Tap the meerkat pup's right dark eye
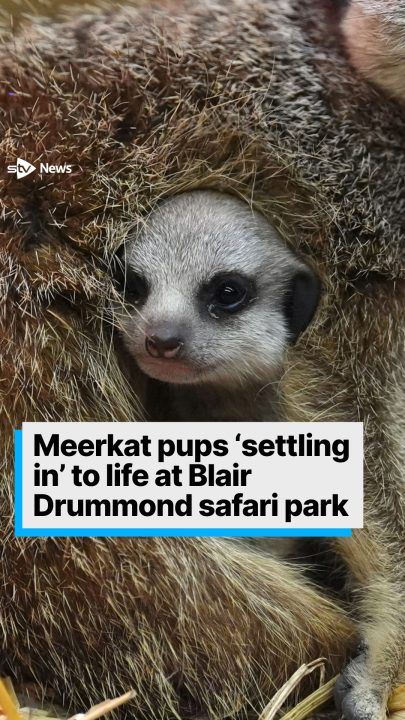Viewport: 405px width, 720px height. 228,294
